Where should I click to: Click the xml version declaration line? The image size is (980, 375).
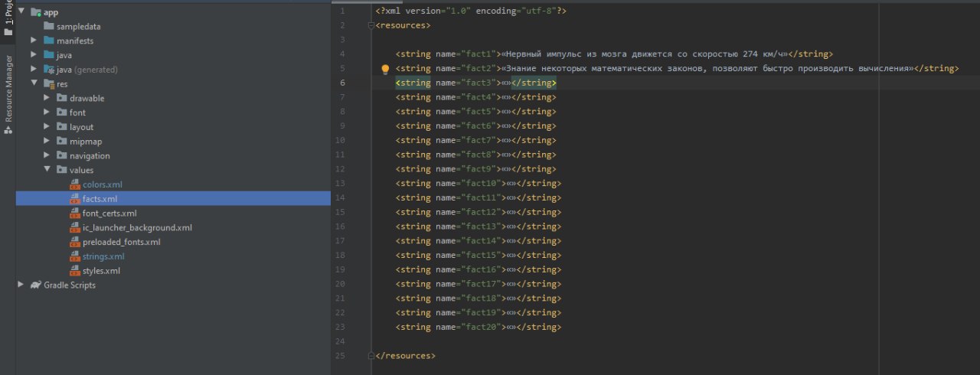pos(471,11)
